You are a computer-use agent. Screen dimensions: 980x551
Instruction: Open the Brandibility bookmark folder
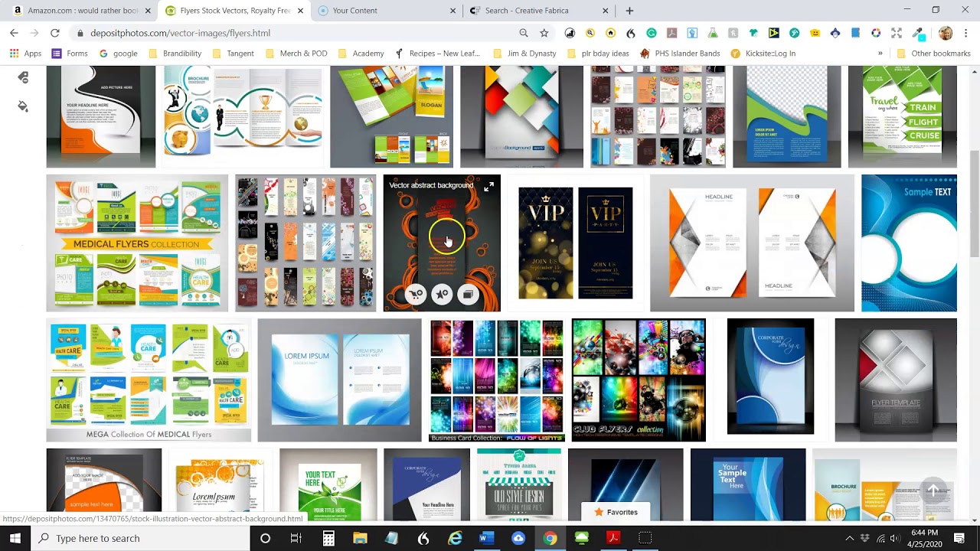click(175, 54)
